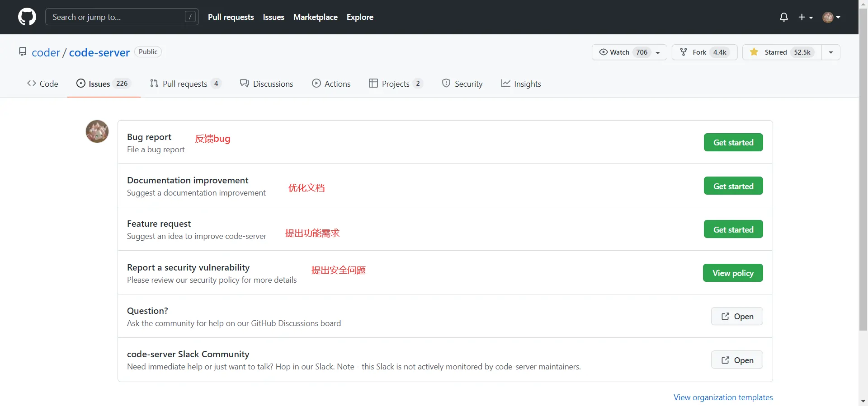Click the Watch count 706

coord(642,52)
